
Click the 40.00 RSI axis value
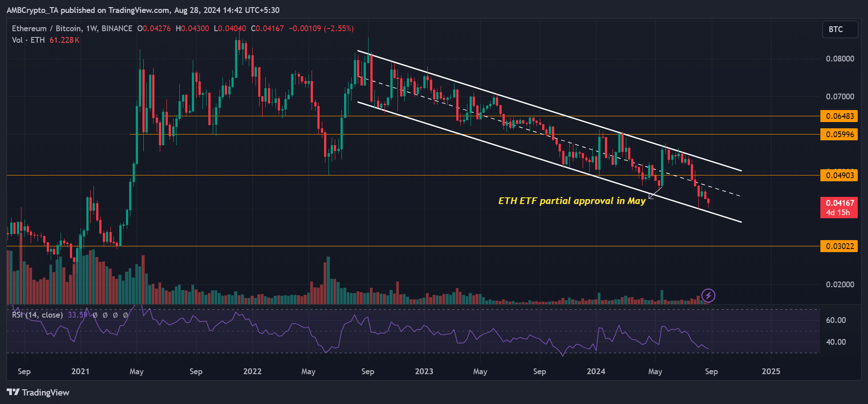(x=836, y=342)
